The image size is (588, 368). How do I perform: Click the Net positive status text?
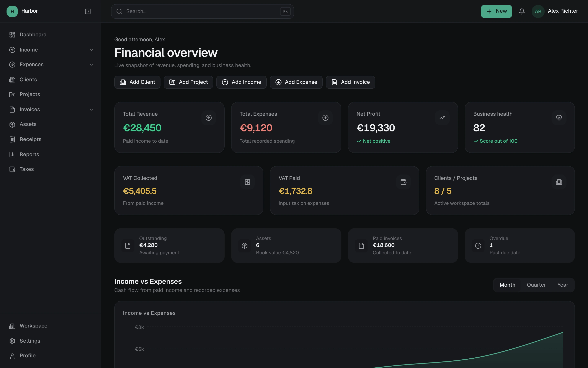[x=377, y=141]
